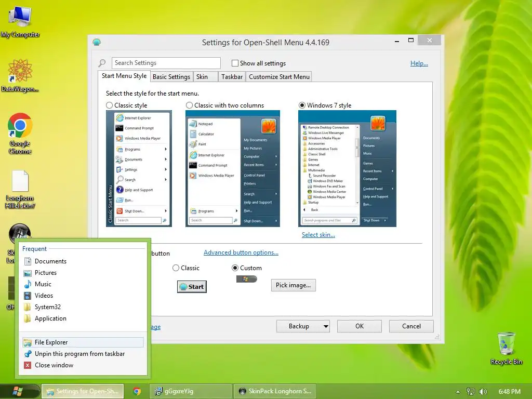Click File Explorer in the jump list

pos(83,342)
